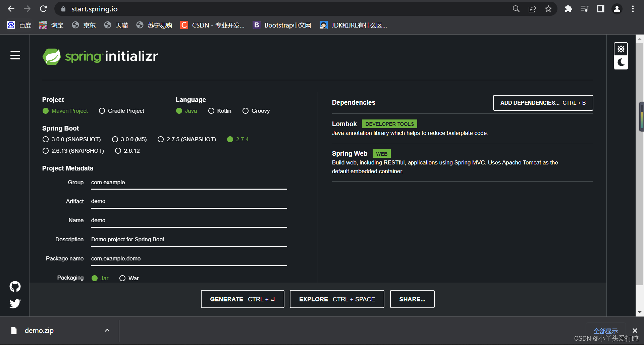
Task: Open the Twitter icon link in the sidebar
Action: (15, 303)
